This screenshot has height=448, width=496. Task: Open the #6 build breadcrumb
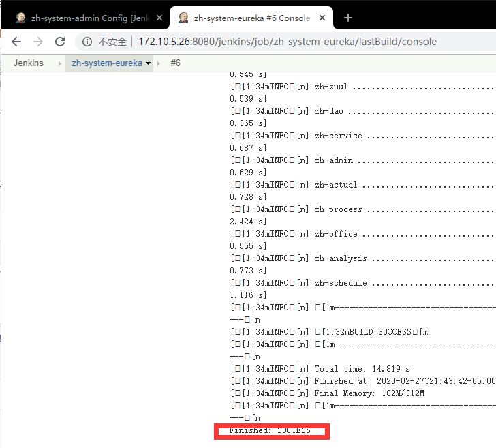pos(176,63)
